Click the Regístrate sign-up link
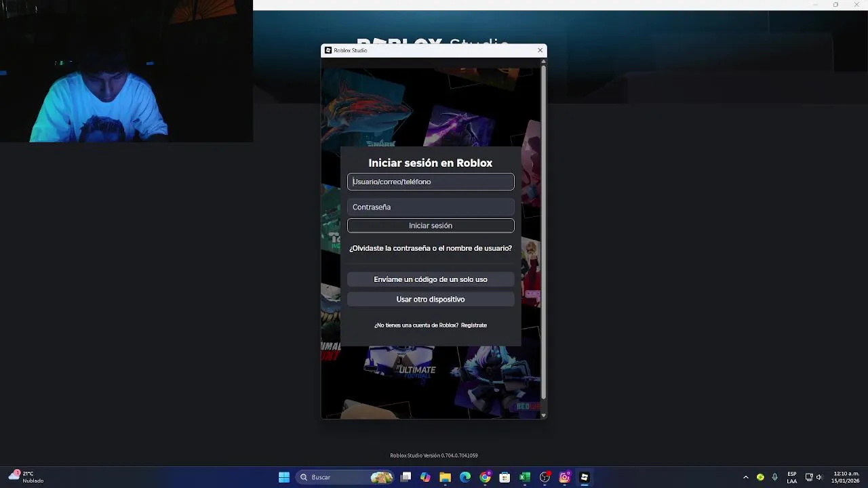Viewport: 868px width, 488px height. point(474,325)
